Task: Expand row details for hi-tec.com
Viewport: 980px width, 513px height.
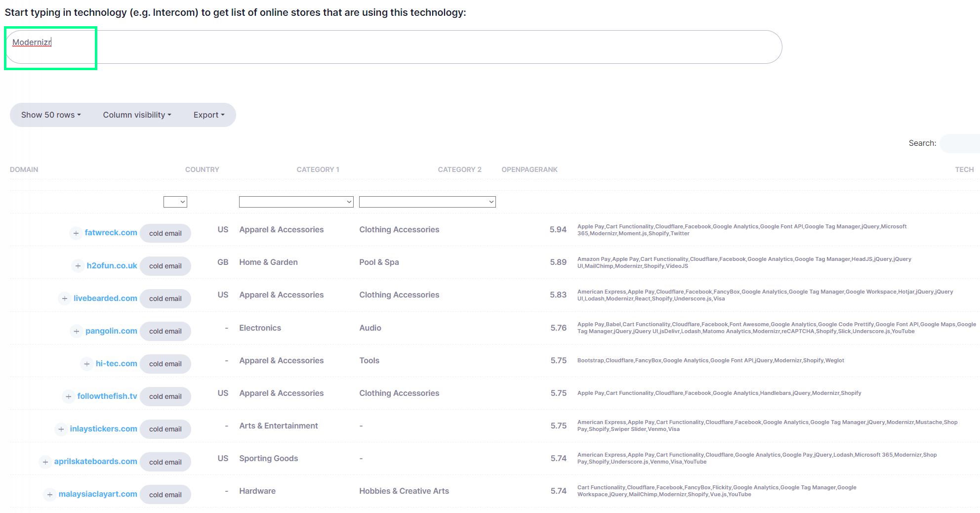Action: pyautogui.click(x=86, y=363)
